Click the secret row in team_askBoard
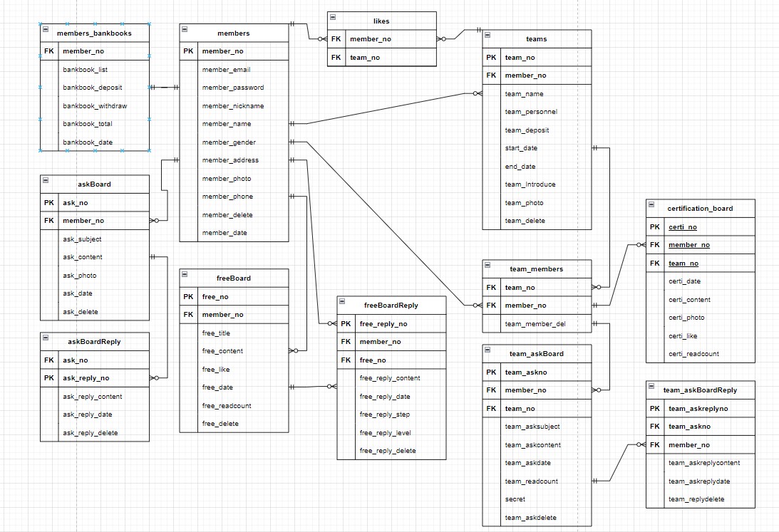The image size is (779, 532). tap(537, 499)
